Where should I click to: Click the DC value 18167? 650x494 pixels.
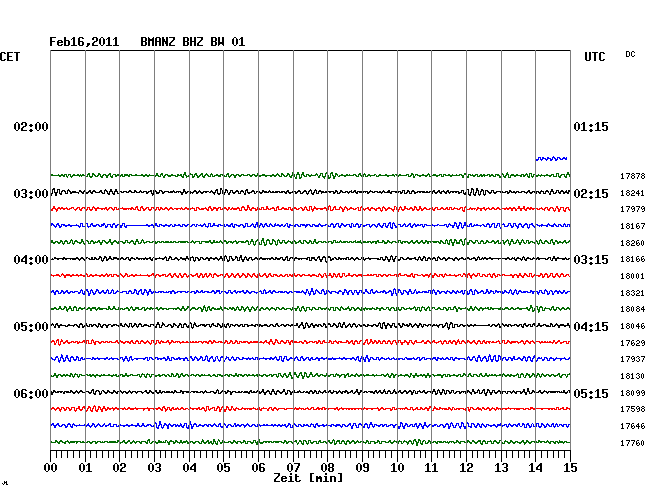coord(633,226)
